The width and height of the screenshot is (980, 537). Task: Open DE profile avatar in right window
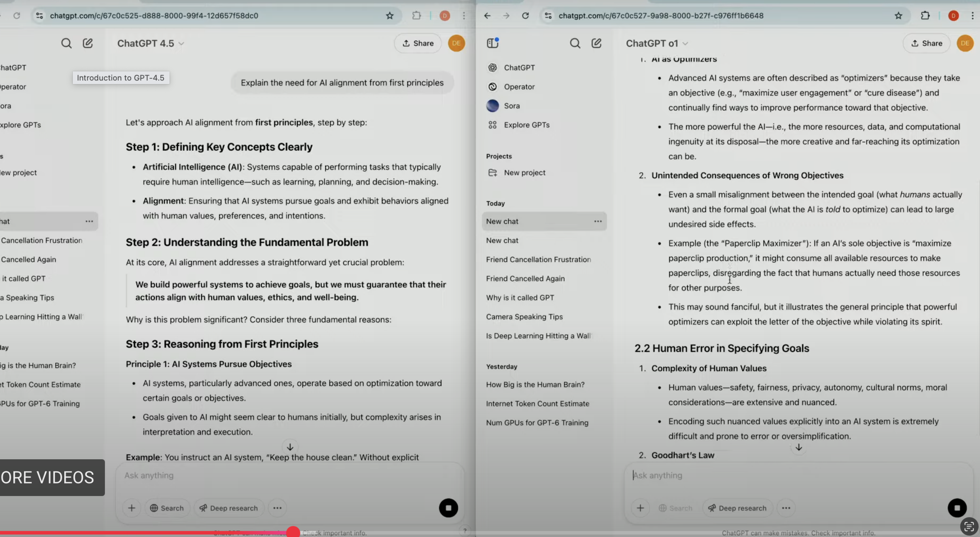point(965,43)
